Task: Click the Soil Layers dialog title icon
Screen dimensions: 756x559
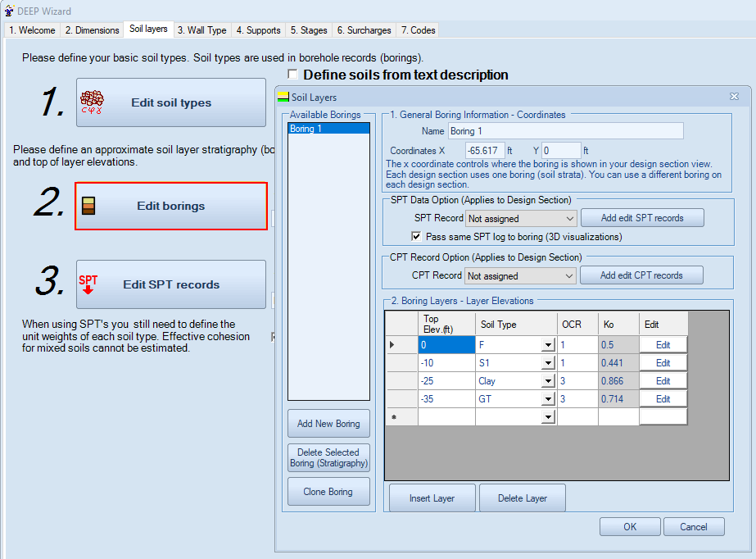Action: point(283,97)
